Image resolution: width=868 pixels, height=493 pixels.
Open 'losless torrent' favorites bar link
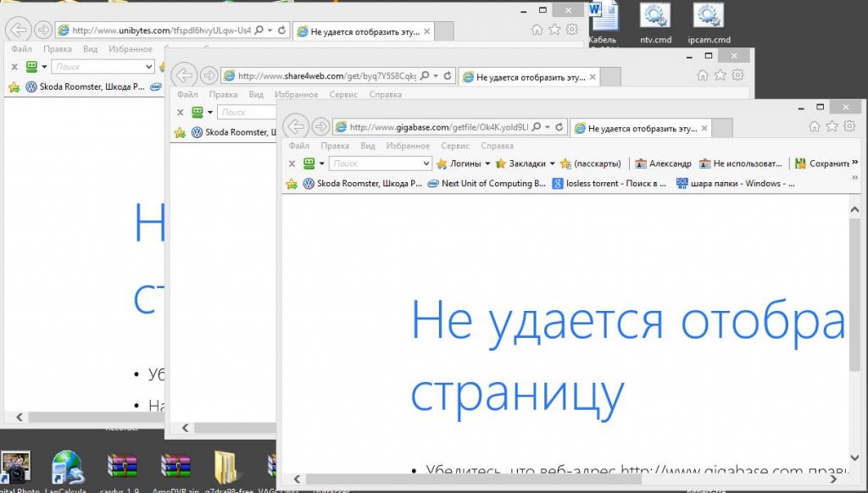[609, 184]
